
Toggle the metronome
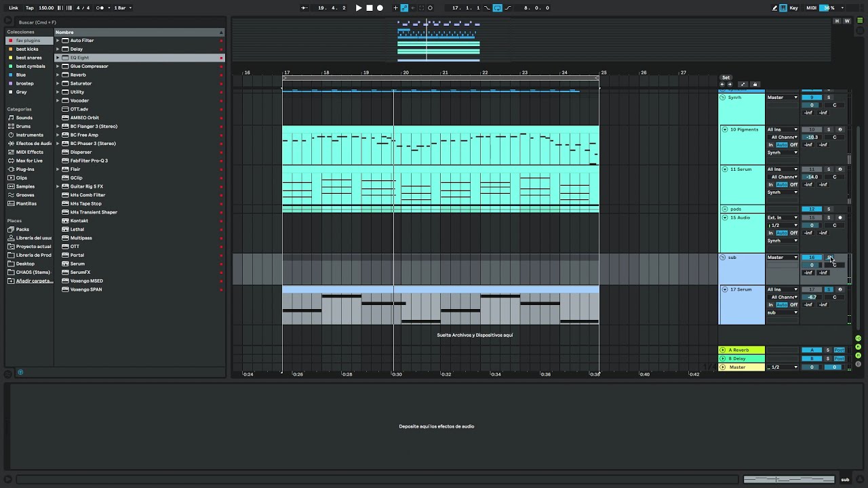101,8
